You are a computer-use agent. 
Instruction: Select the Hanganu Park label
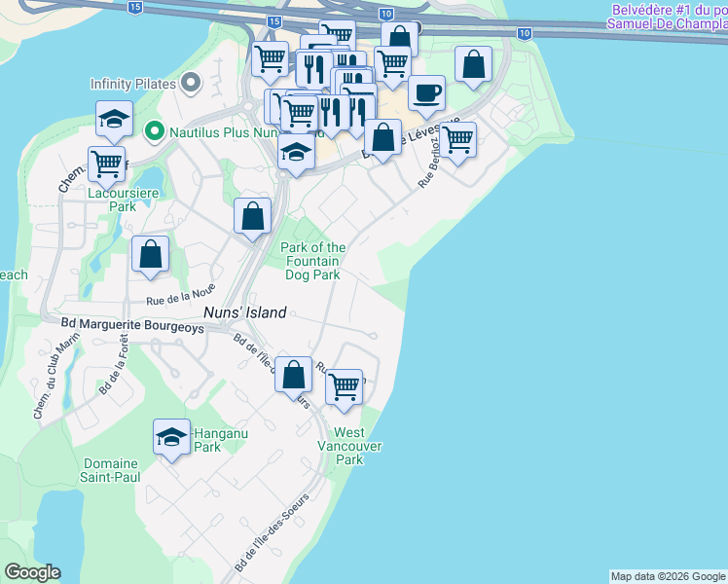tap(221, 440)
